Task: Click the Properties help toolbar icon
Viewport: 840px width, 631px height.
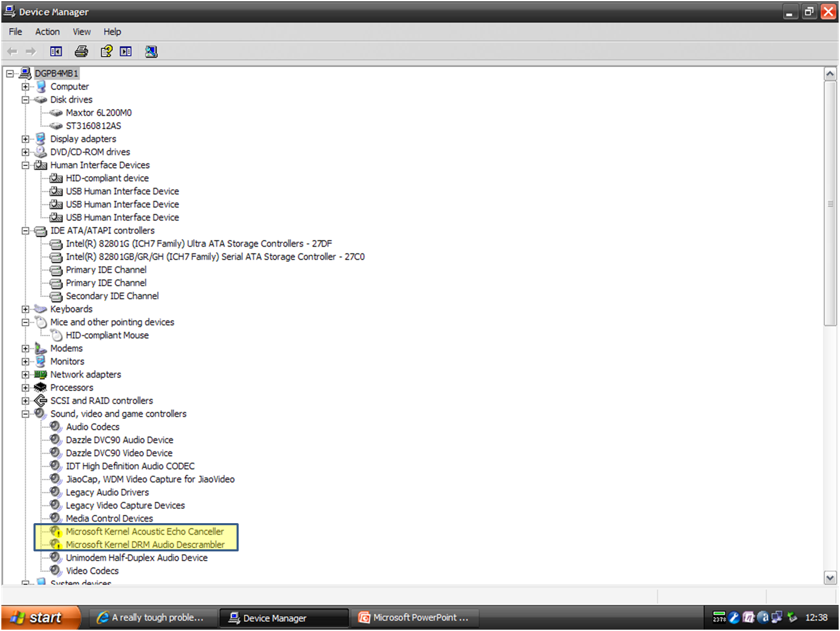Action: pyautogui.click(x=106, y=51)
